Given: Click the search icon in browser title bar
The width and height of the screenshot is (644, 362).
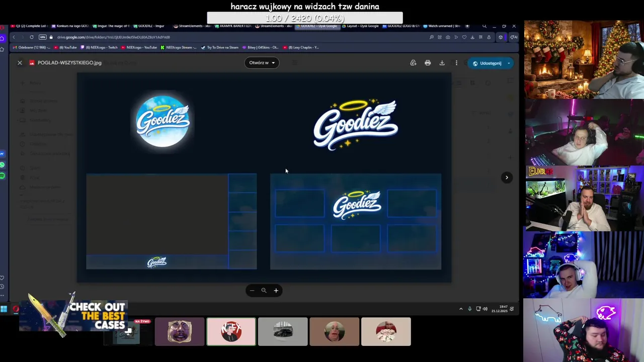Looking at the screenshot, I should [485, 26].
